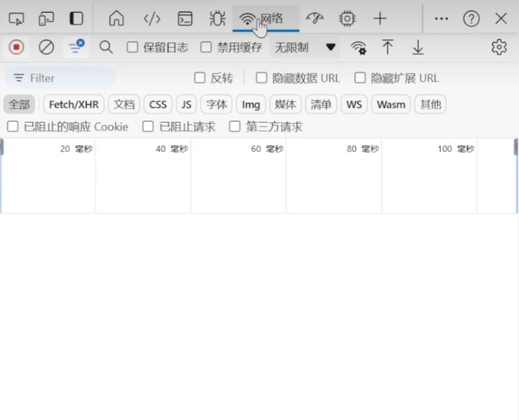519x420 pixels.
Task: Close the DevTools panel
Action: tap(501, 18)
